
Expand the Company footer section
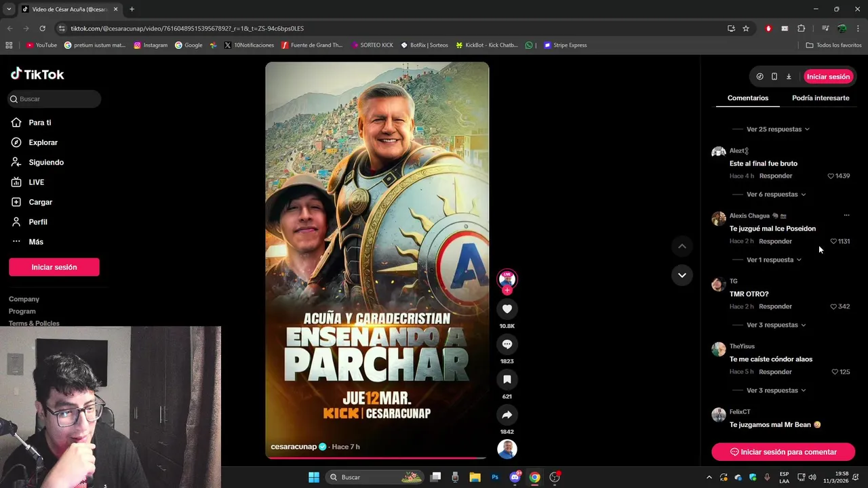click(24, 299)
